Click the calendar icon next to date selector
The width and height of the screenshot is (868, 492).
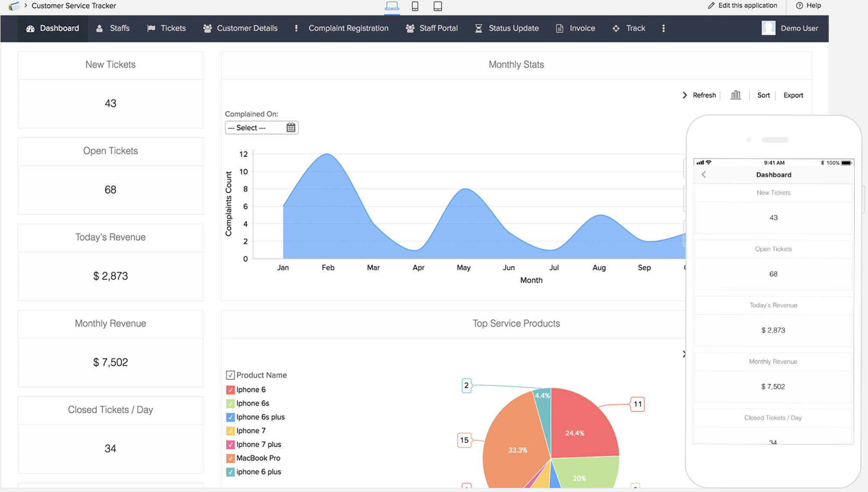pyautogui.click(x=291, y=127)
